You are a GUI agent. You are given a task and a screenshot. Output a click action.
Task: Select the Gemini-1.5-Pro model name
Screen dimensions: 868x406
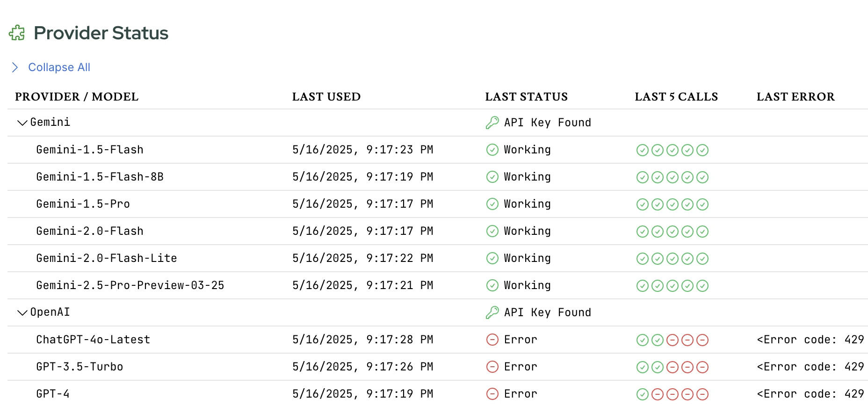83,204
